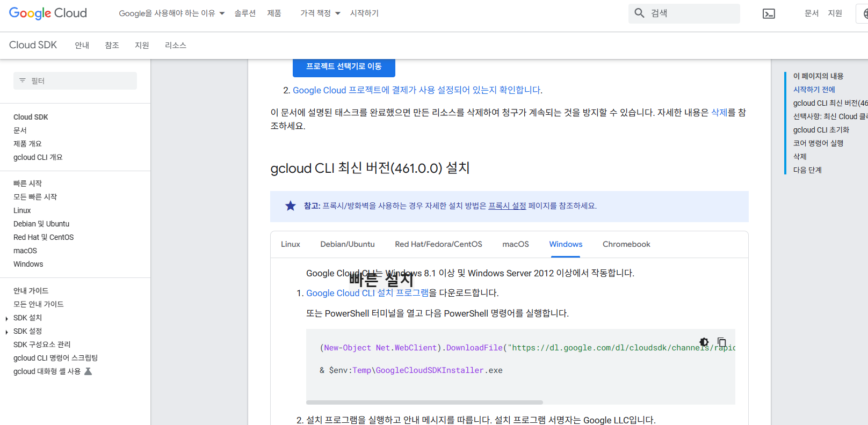Open macOS quickstart sidebar link
The height and width of the screenshot is (425, 868).
pos(25,251)
